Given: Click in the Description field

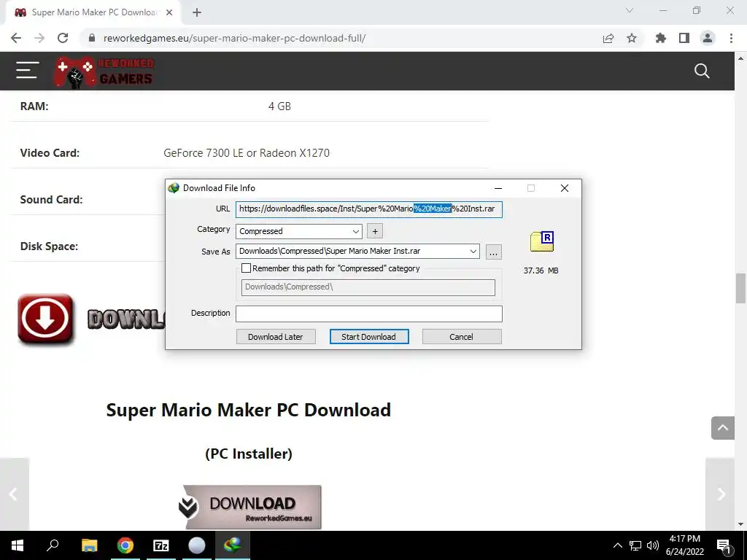Looking at the screenshot, I should (x=368, y=314).
